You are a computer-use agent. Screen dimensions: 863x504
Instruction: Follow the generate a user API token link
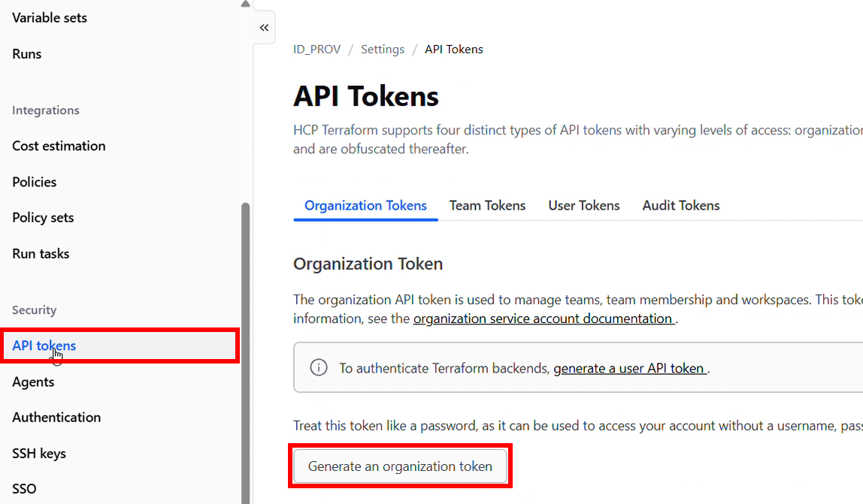630,368
